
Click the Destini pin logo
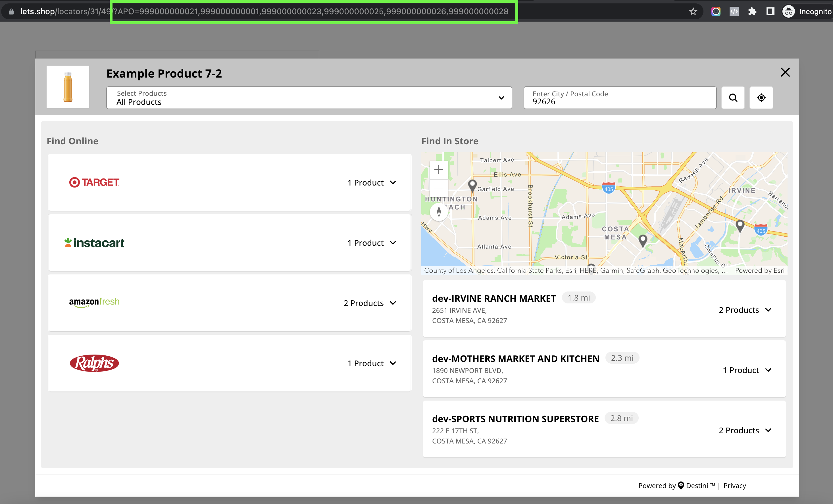pyautogui.click(x=681, y=486)
